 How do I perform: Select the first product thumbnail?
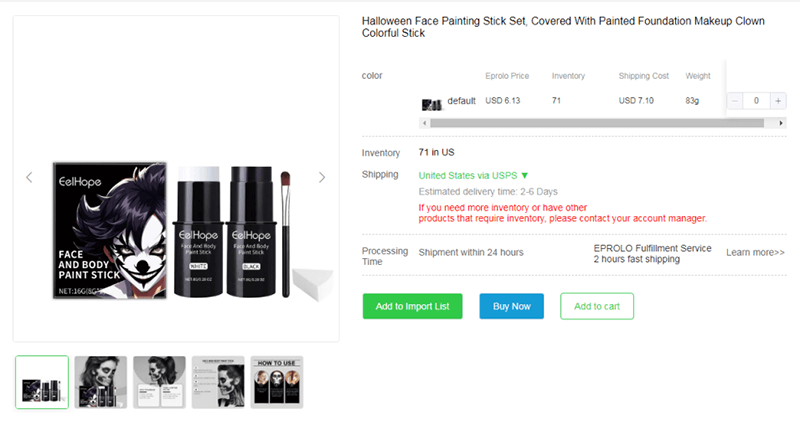click(x=42, y=382)
